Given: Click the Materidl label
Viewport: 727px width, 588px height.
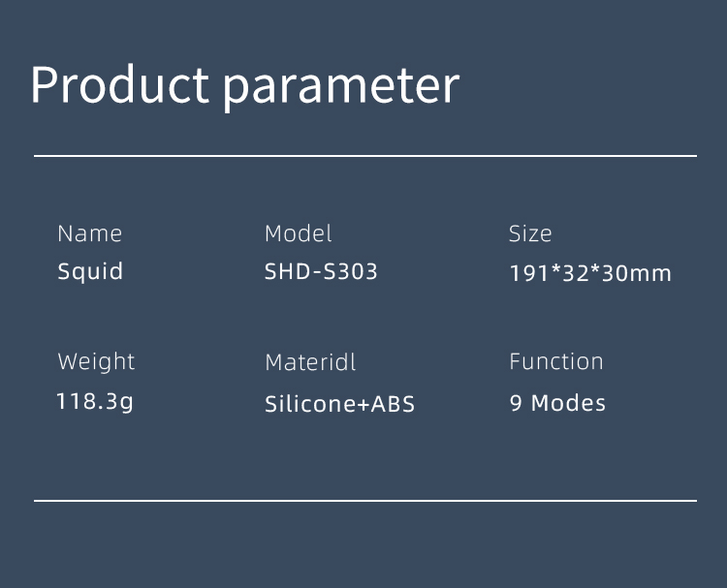Looking at the screenshot, I should pyautogui.click(x=310, y=362).
